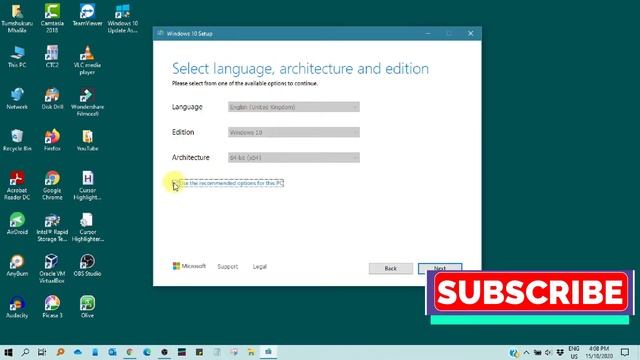Select the Picasa 3 desktop icon
This screenshot has height=360, width=640.
52,307
